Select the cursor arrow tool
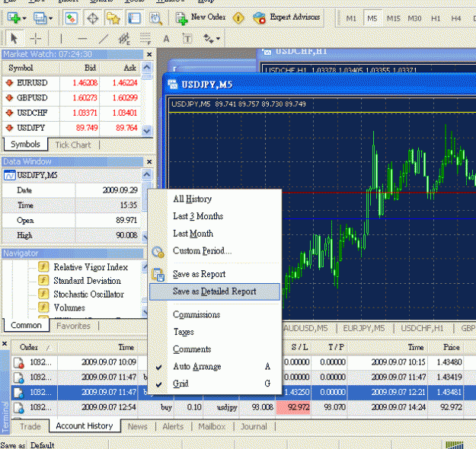The width and height of the screenshot is (476, 449). coord(14,39)
